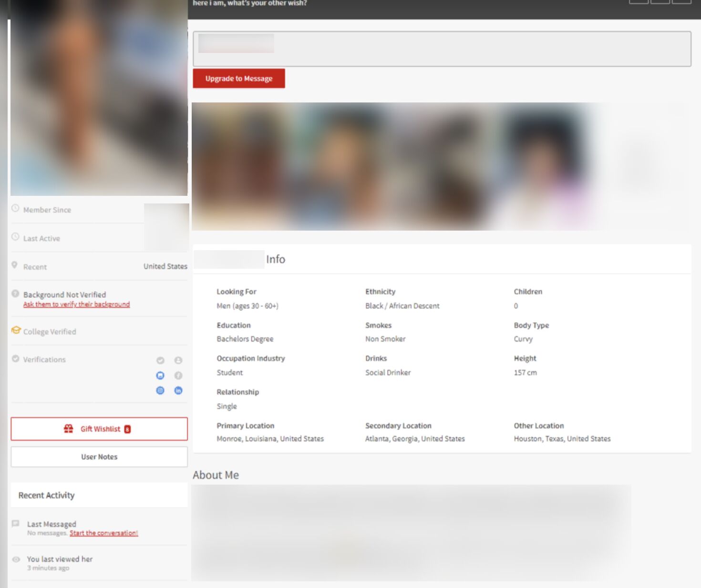The image size is (701, 588).
Task: Click the Last Messaged chat bubble icon
Action: (15, 524)
